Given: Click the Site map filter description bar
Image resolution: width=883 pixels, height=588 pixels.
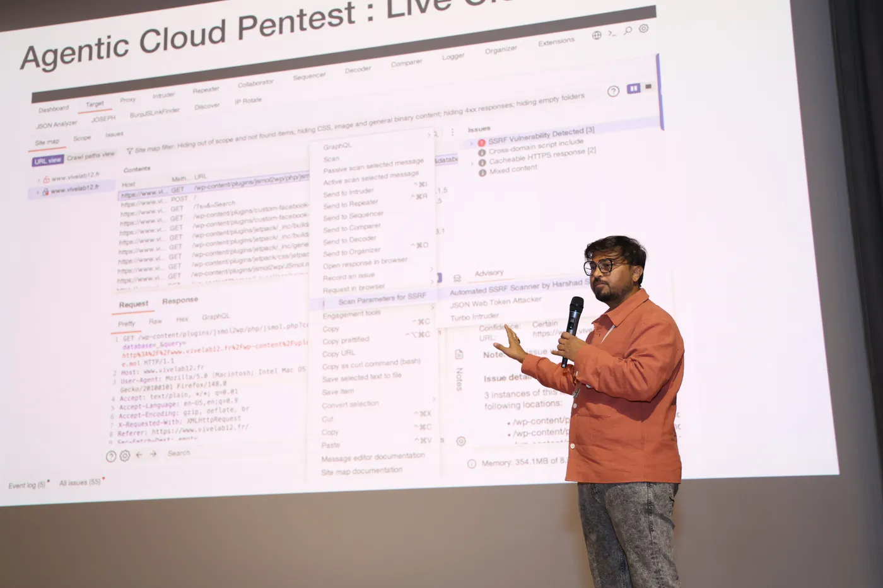Looking at the screenshot, I should [360, 124].
